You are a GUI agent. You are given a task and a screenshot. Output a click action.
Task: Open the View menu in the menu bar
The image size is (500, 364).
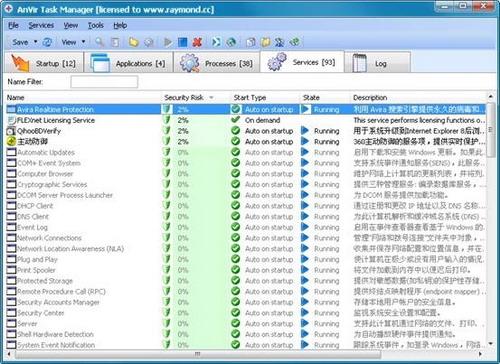(71, 25)
